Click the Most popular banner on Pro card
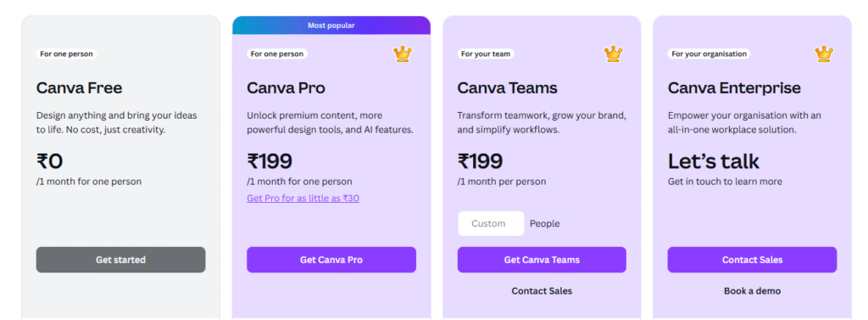Image resolution: width=868 pixels, height=320 pixels. click(331, 25)
